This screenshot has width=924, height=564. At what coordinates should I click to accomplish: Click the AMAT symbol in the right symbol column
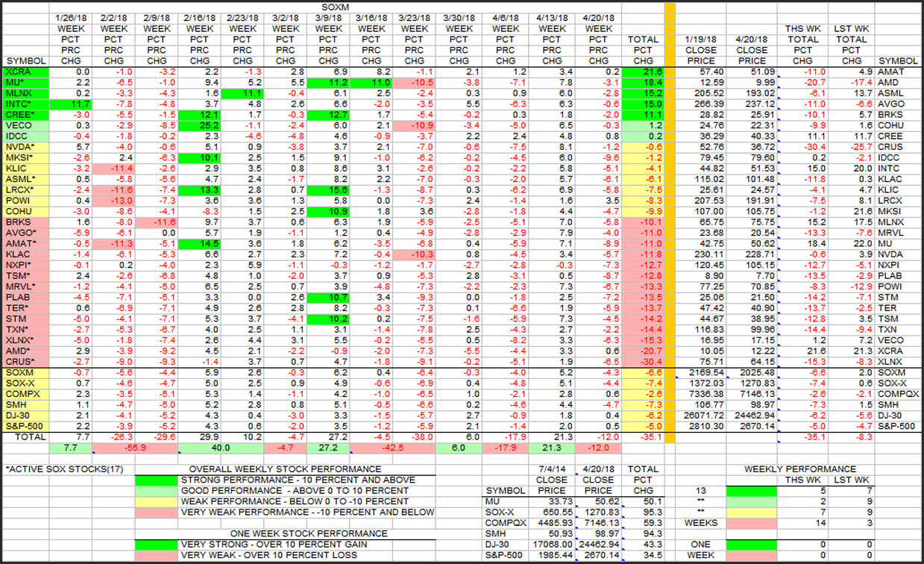tap(899, 71)
